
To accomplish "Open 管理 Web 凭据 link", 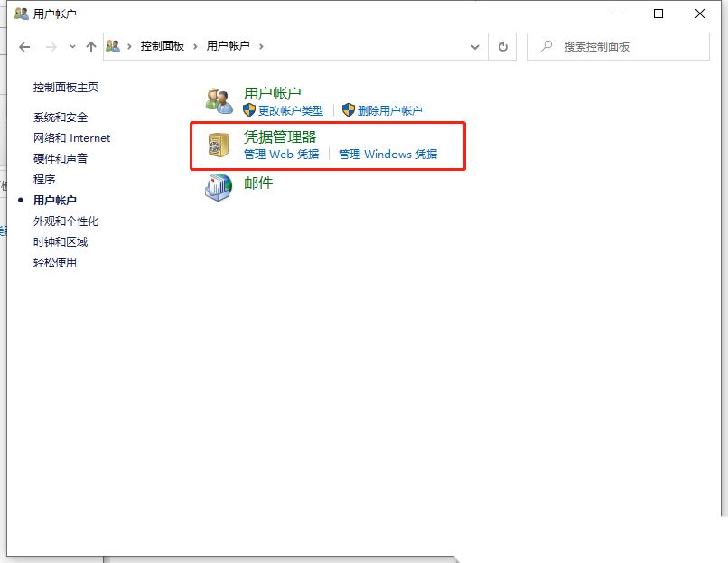I will (x=281, y=155).
